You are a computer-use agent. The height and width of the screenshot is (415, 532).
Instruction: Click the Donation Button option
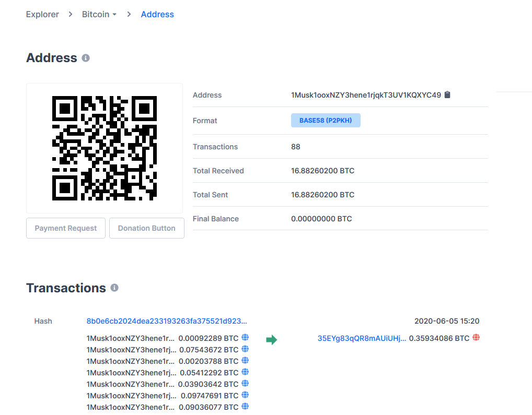tap(146, 228)
